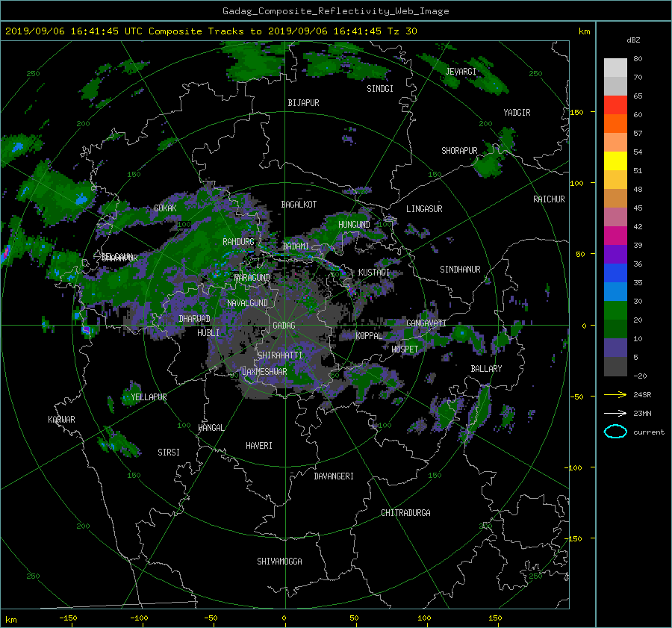Click the Gadag_Composite_Reflectivity_Web_Image title
672x628 pixels.
click(335, 10)
